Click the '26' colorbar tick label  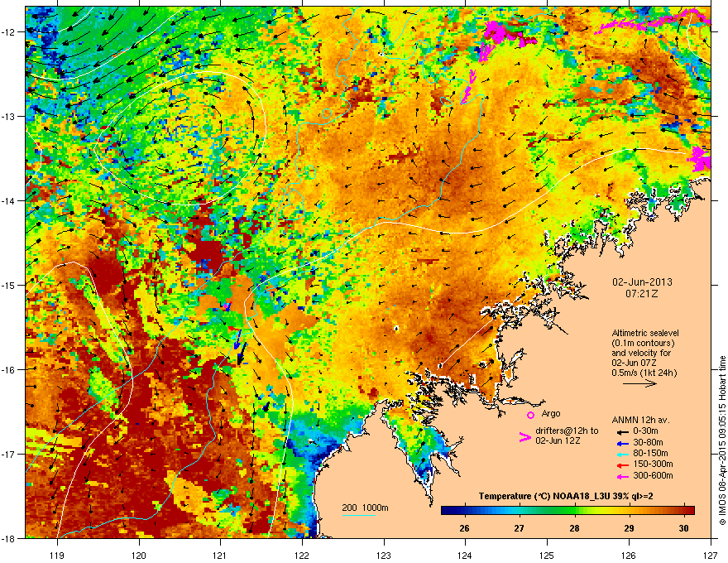[464, 528]
